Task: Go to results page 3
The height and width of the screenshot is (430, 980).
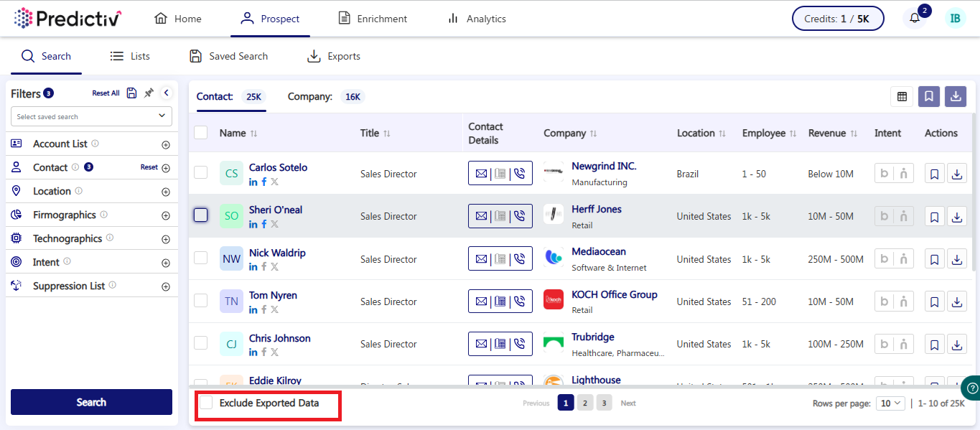Action: coord(605,403)
